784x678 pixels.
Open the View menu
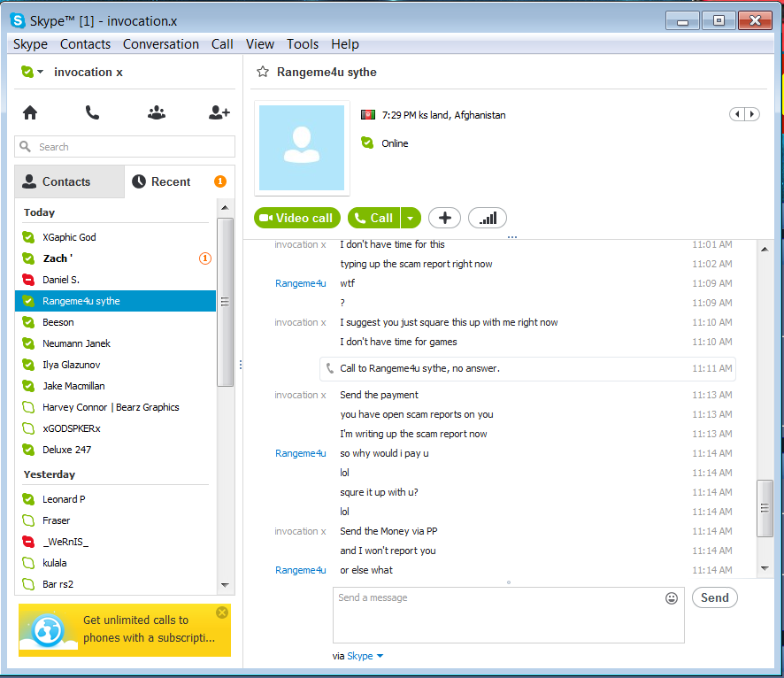click(x=260, y=44)
